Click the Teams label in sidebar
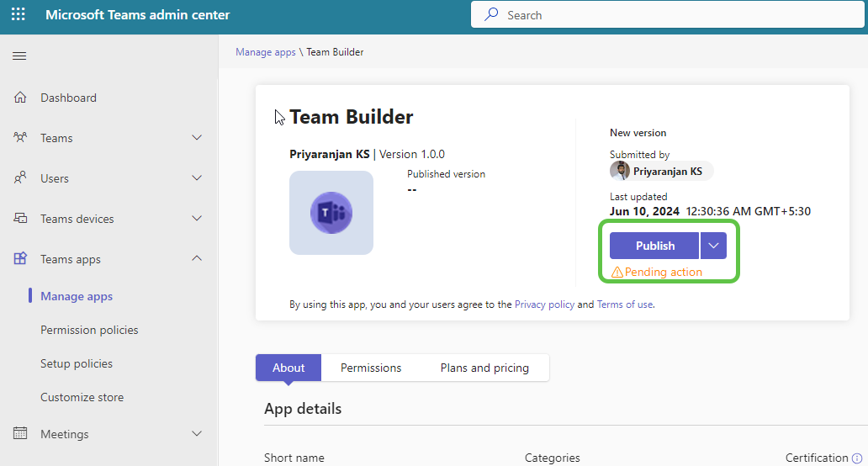The image size is (868, 466). pos(56,138)
